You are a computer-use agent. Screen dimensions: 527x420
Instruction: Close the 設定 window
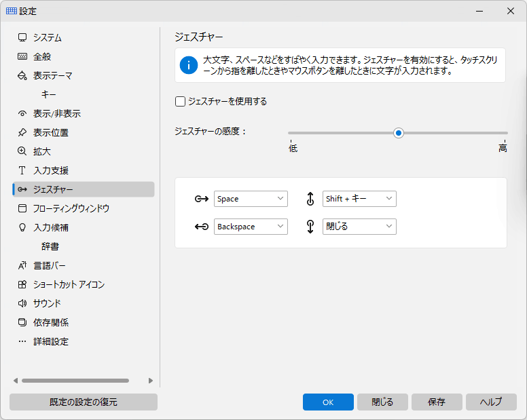tap(511, 11)
